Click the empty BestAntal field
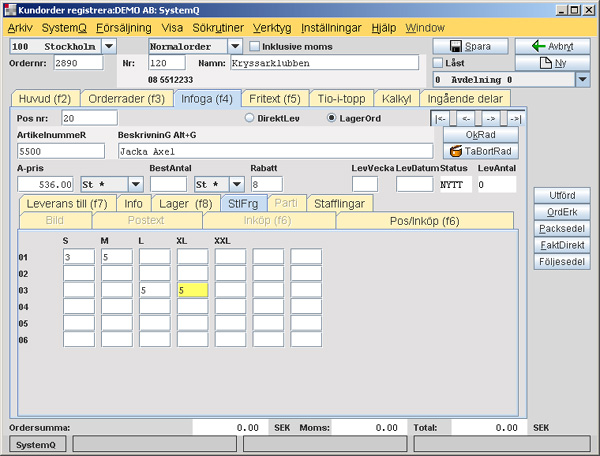The width and height of the screenshot is (600, 456). (x=168, y=184)
